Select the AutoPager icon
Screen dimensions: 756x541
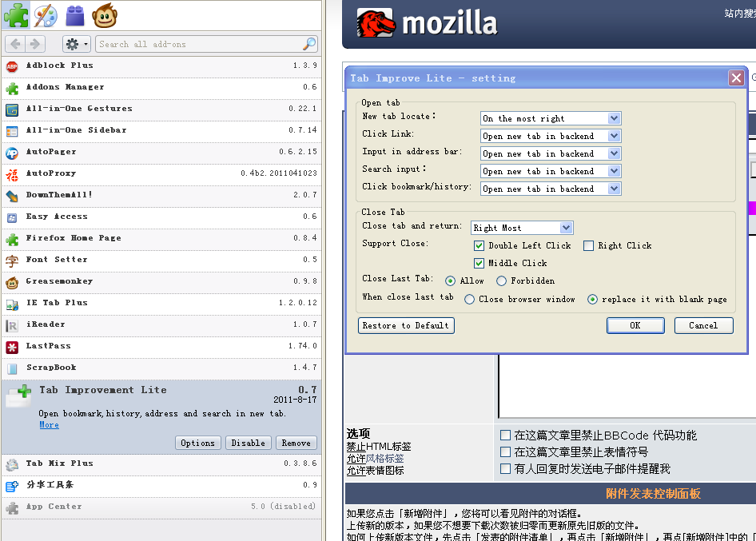click(x=12, y=153)
